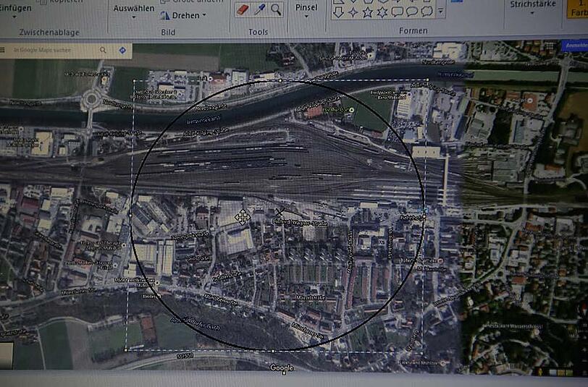Click the Richard-Wagner-Straße map label
This screenshot has height=387, width=588.
click(x=301, y=223)
